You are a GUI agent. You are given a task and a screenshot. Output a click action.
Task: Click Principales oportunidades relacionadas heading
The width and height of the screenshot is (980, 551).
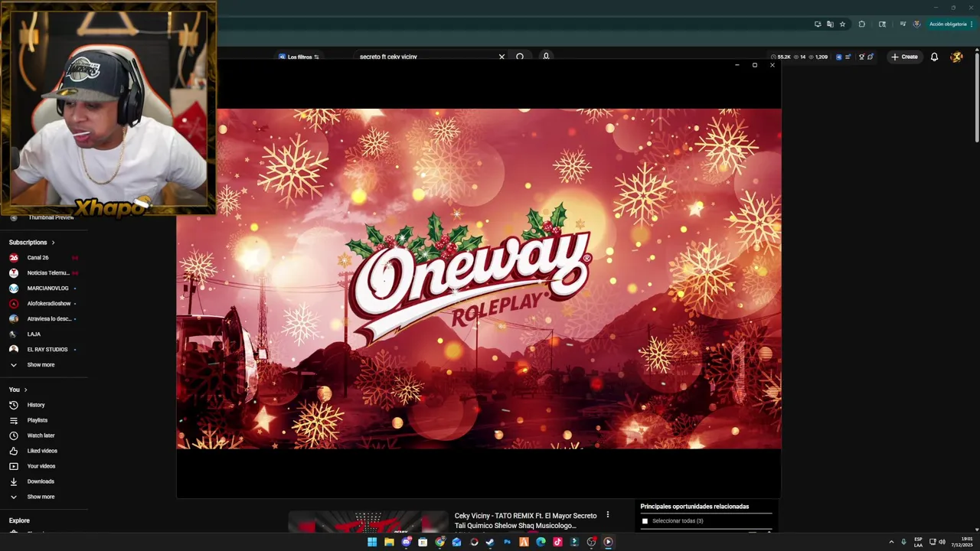(x=694, y=506)
